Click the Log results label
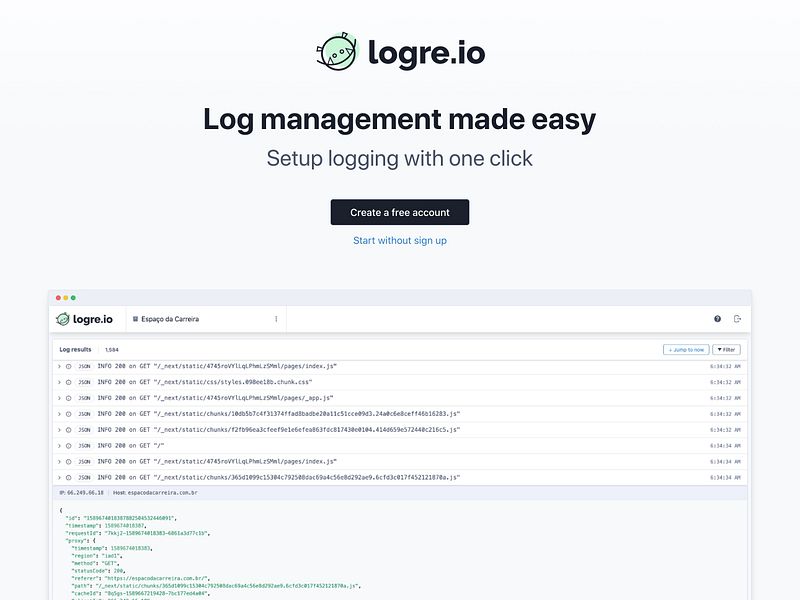Screen dimensions: 800x600 pos(76,349)
